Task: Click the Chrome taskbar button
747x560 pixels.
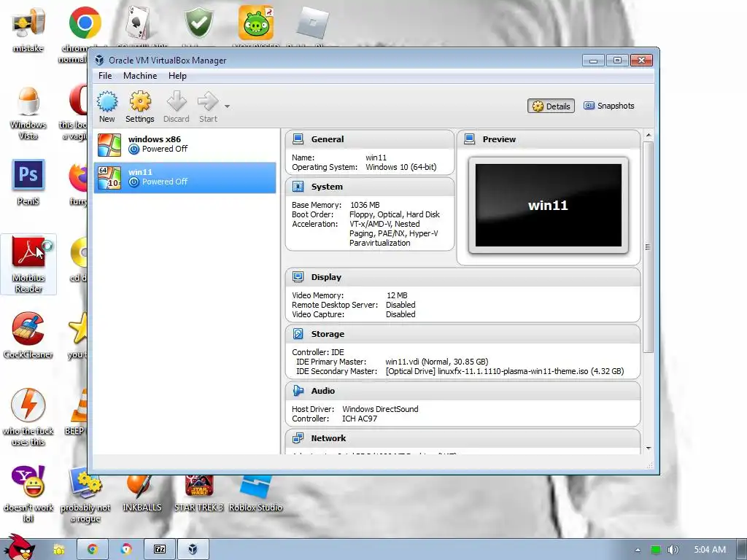Action: tap(93, 550)
